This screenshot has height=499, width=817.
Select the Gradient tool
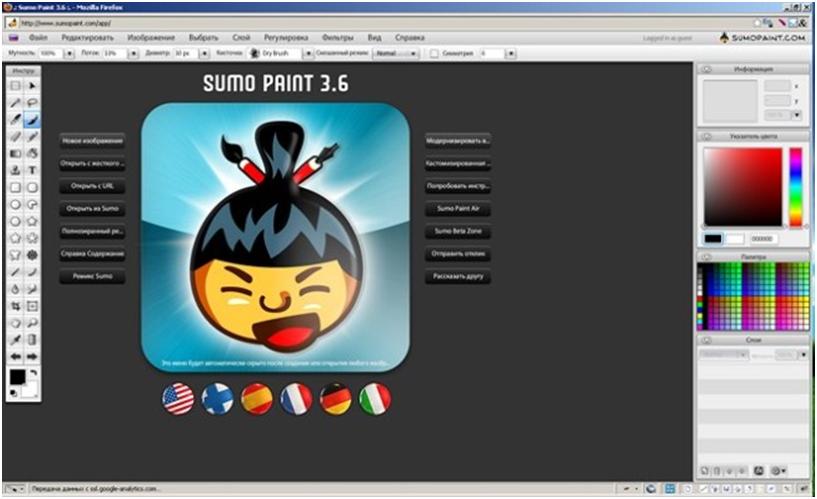(x=16, y=154)
